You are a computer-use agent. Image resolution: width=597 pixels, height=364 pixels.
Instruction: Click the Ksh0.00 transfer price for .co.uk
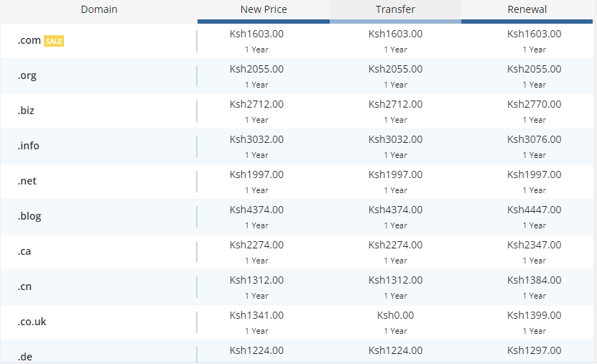pyautogui.click(x=395, y=315)
